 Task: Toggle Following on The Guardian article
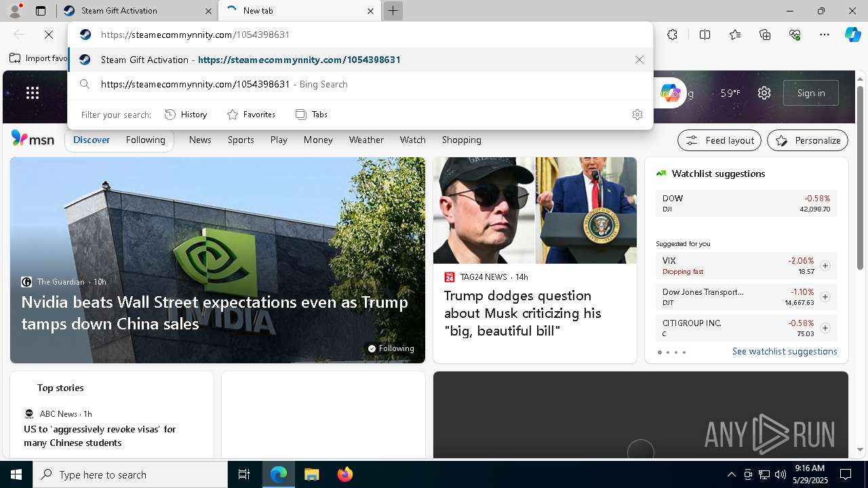pos(391,348)
